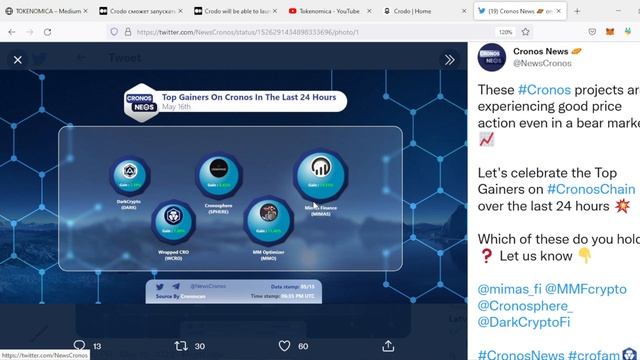
Task: Visit @DarkCryptoFi mention
Action: 524,322
